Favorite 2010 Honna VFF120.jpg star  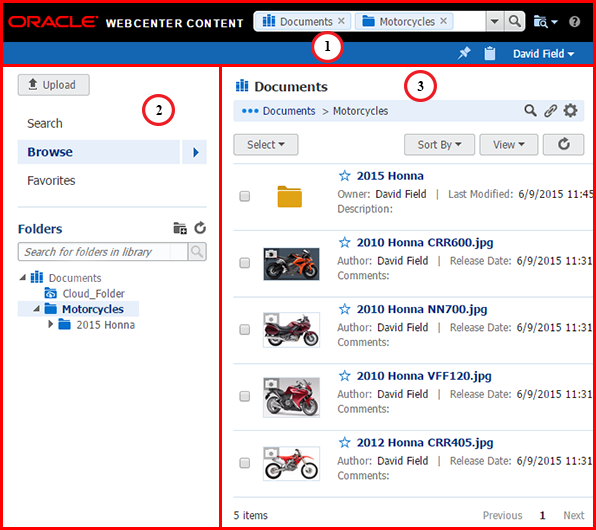click(344, 376)
